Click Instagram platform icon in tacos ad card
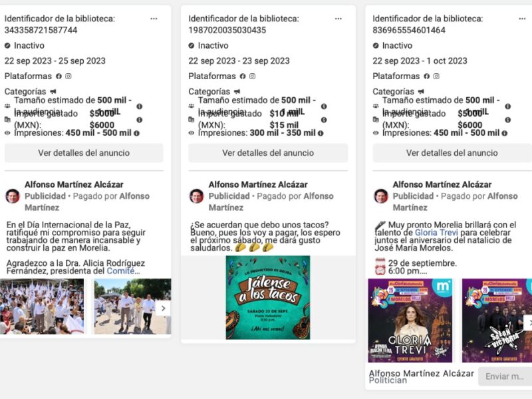The height and width of the screenshot is (399, 532). coord(252,76)
